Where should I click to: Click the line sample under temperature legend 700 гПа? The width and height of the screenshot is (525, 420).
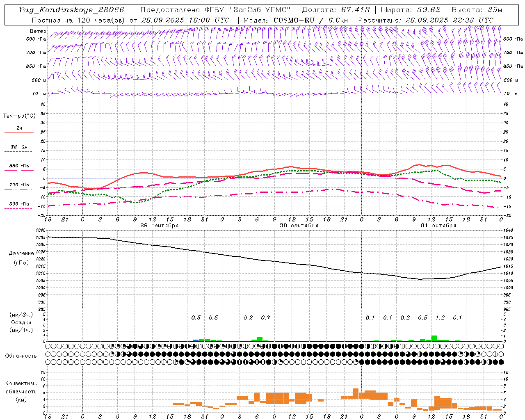(18, 190)
